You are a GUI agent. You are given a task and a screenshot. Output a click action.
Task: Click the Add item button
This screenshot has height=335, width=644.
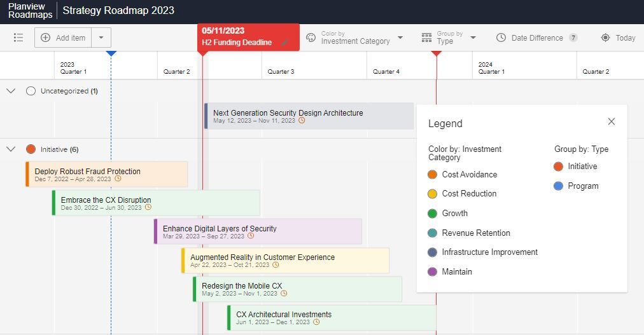coord(63,38)
